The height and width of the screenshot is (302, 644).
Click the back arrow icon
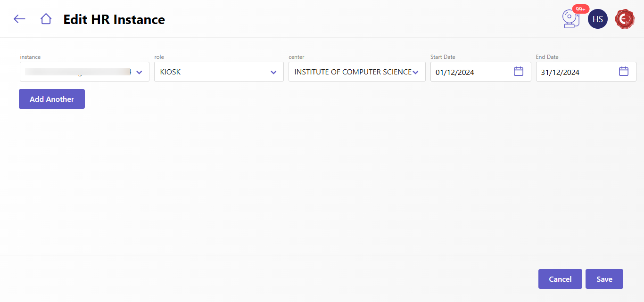(19, 19)
